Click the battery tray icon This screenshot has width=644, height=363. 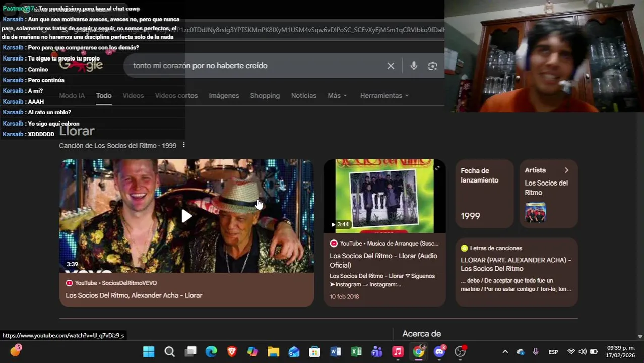click(594, 352)
